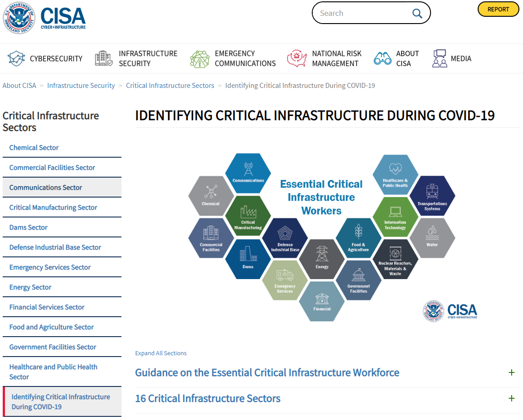The height and width of the screenshot is (420, 523).
Task: Click the CISA Cyber+Infrastructure wordmark in header
Action: [63, 18]
